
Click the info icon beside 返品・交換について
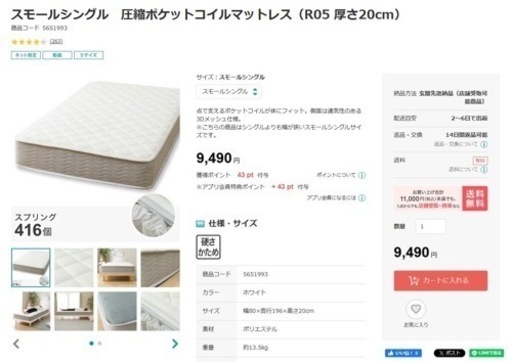(484, 144)
